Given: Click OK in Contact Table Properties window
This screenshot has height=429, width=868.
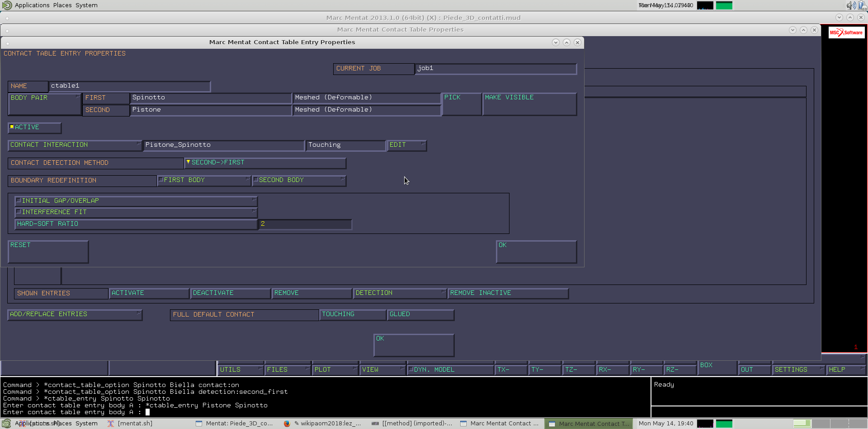Looking at the screenshot, I should [414, 345].
